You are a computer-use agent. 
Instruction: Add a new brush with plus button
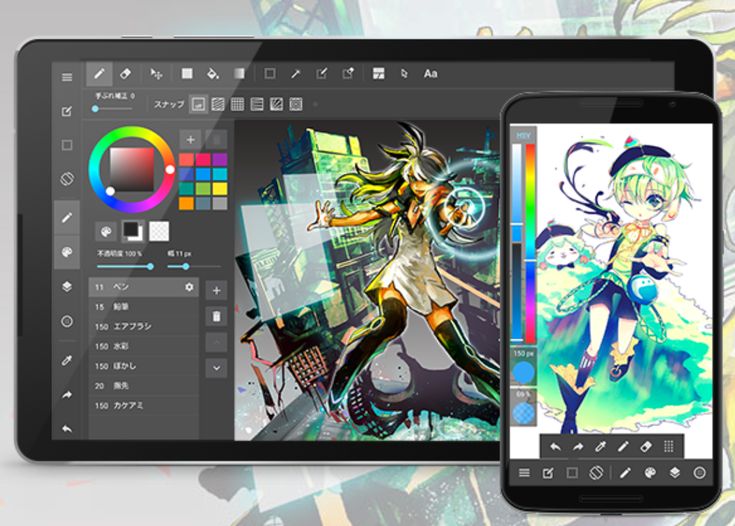(x=217, y=291)
